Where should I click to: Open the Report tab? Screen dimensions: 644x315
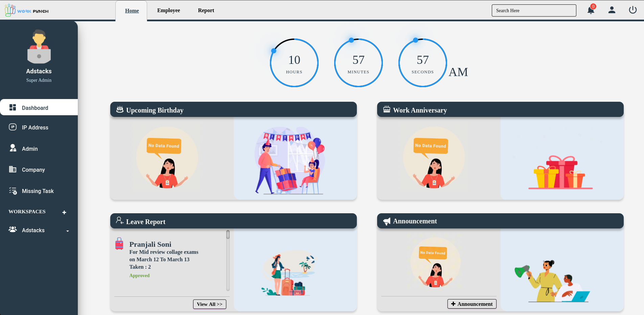pos(206,10)
